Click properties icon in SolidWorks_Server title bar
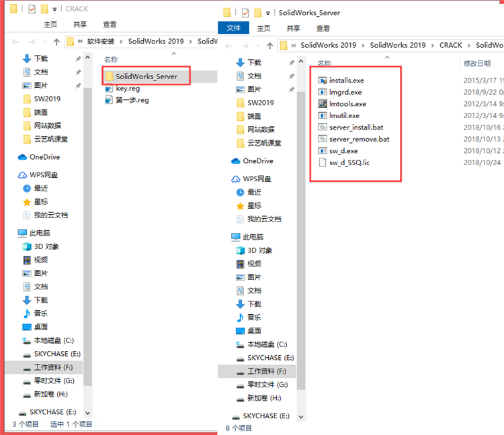The height and width of the screenshot is (435, 504). point(245,13)
